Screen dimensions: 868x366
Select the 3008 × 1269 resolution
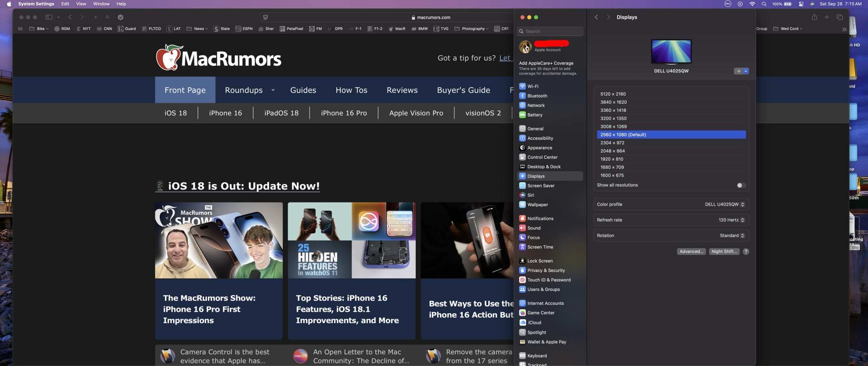(671, 127)
